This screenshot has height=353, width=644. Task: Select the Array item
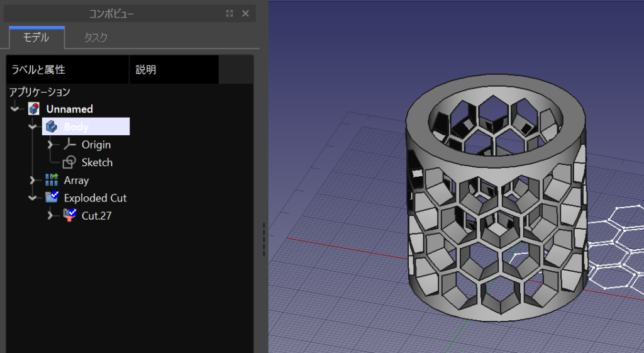point(76,181)
